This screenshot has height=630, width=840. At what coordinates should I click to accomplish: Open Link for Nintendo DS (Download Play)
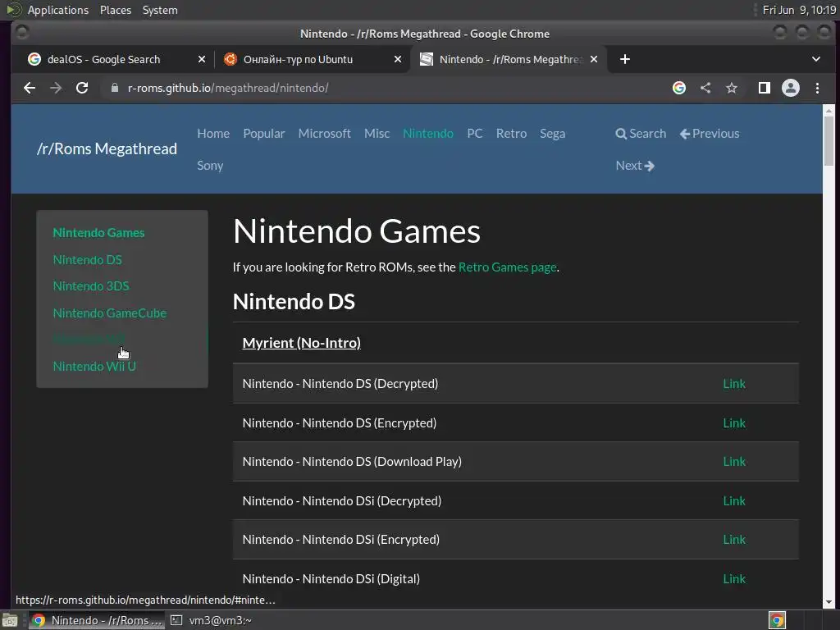(x=734, y=461)
